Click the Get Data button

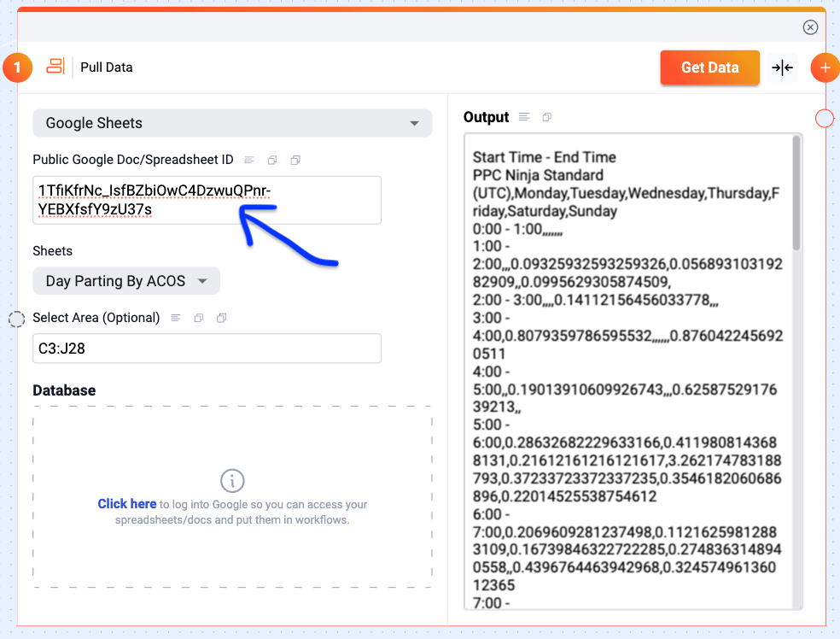click(x=710, y=67)
